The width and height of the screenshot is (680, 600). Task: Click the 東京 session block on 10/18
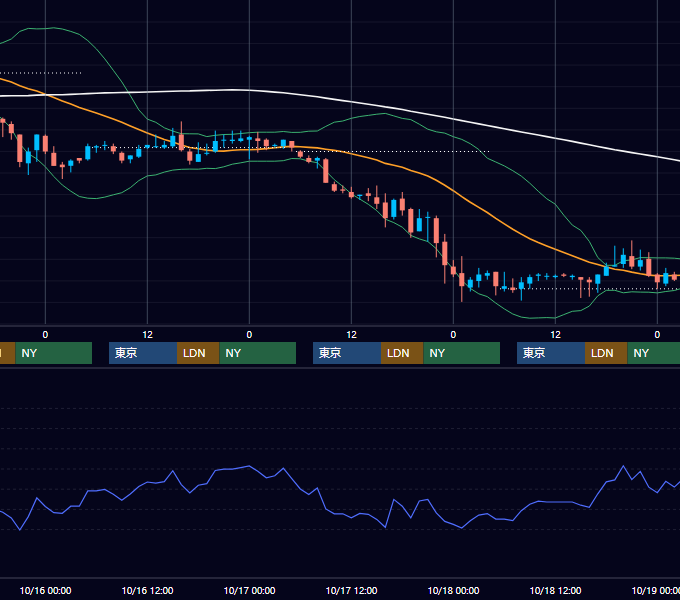[551, 353]
